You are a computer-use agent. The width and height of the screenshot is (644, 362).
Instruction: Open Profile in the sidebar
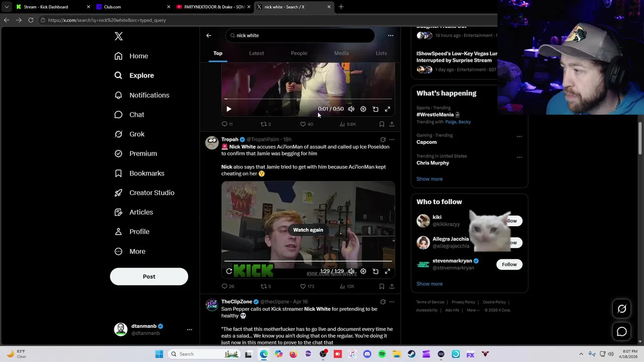coord(132,232)
